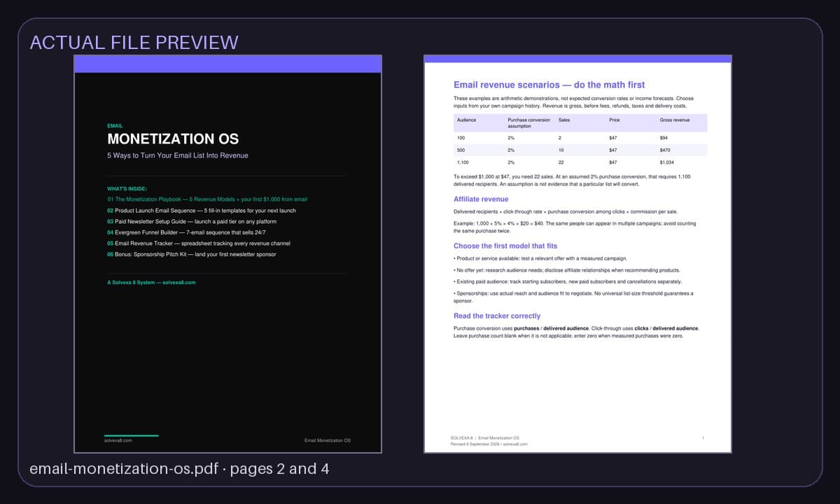Click the "22" sales cell
This screenshot has height=504, width=840.
coord(561,162)
